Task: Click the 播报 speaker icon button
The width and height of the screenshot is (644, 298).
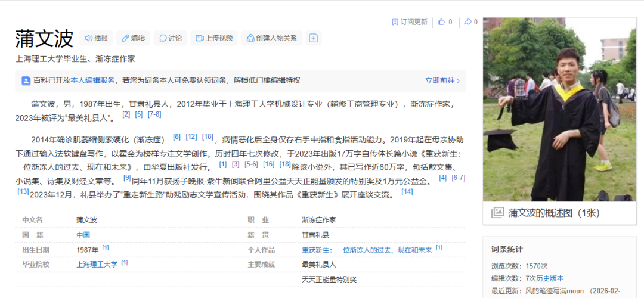Action: (x=96, y=38)
